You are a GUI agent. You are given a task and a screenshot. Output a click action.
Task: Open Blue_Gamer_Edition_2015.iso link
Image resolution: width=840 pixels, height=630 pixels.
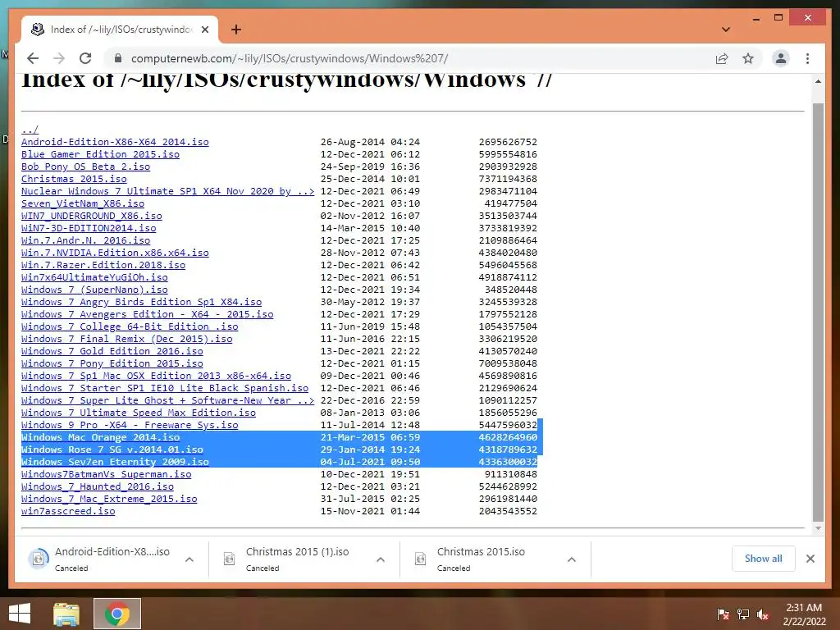pyautogui.click(x=100, y=154)
